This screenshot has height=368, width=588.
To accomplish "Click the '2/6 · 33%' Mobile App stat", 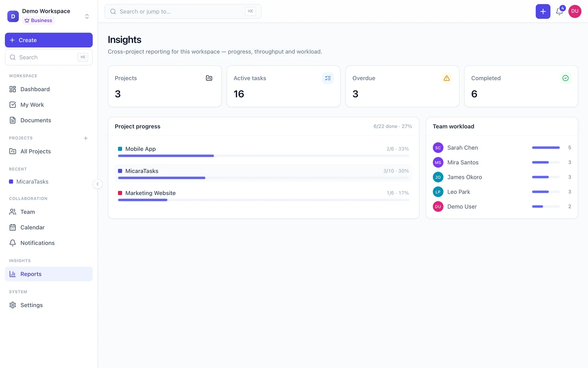I will pyautogui.click(x=398, y=149).
